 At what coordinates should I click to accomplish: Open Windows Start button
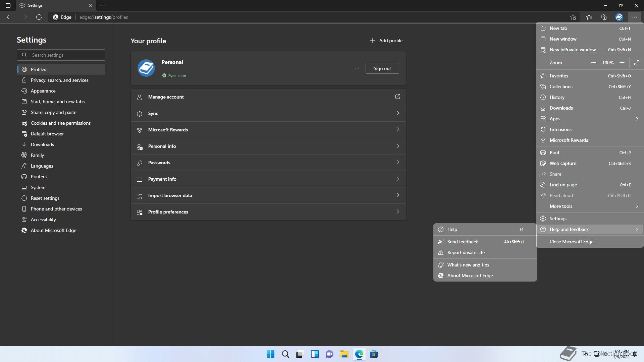(x=270, y=354)
